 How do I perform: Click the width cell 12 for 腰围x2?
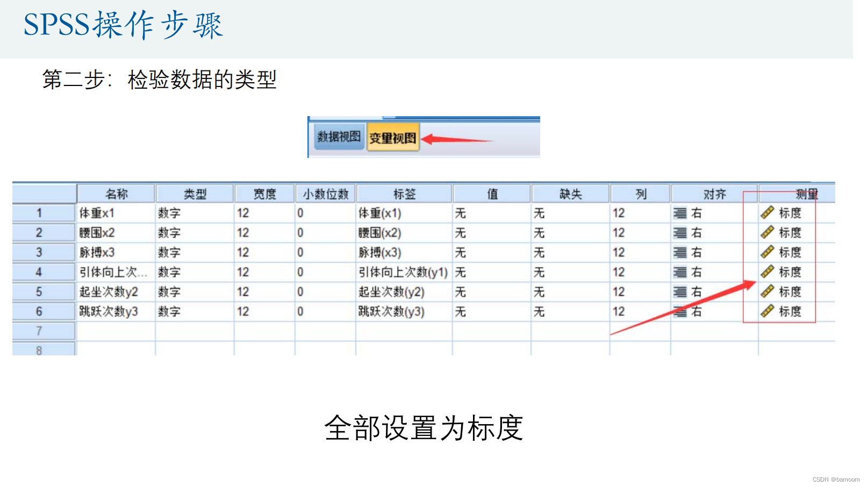264,233
